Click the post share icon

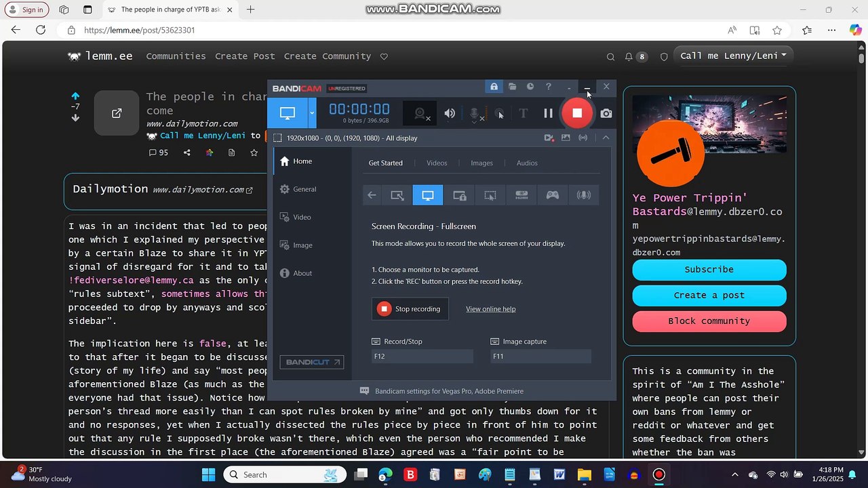(186, 153)
